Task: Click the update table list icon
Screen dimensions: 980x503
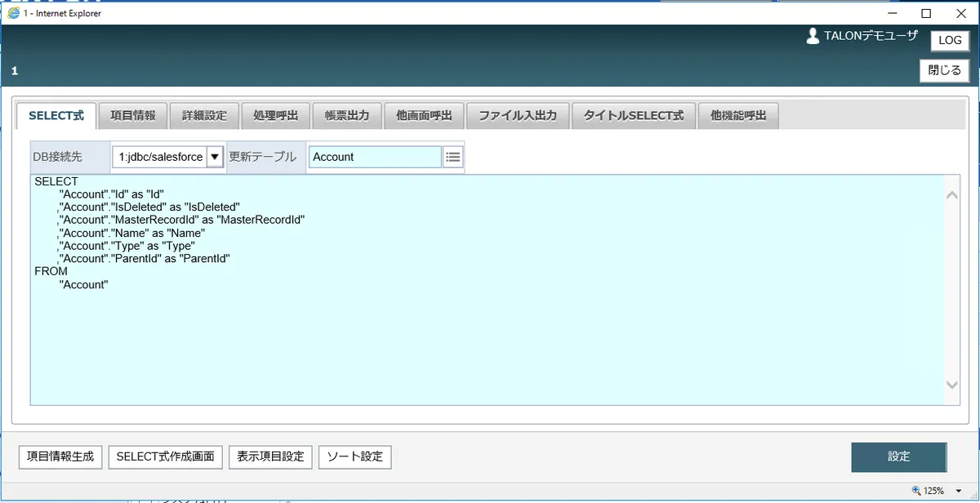Action: pyautogui.click(x=453, y=157)
